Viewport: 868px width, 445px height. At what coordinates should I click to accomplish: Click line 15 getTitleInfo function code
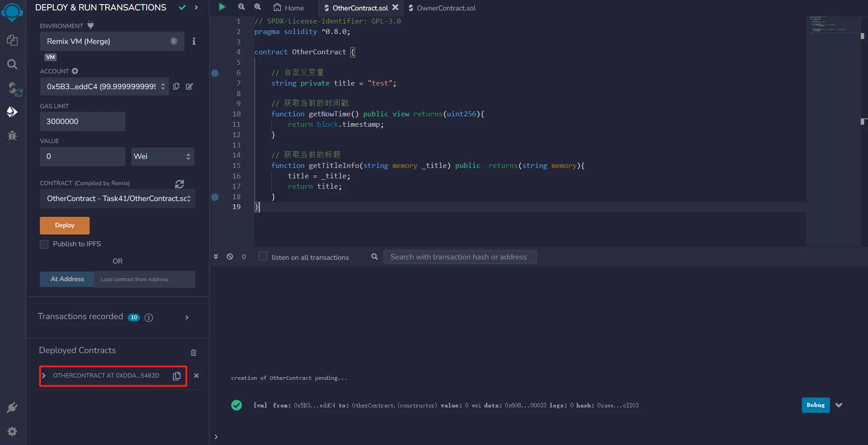(428, 166)
